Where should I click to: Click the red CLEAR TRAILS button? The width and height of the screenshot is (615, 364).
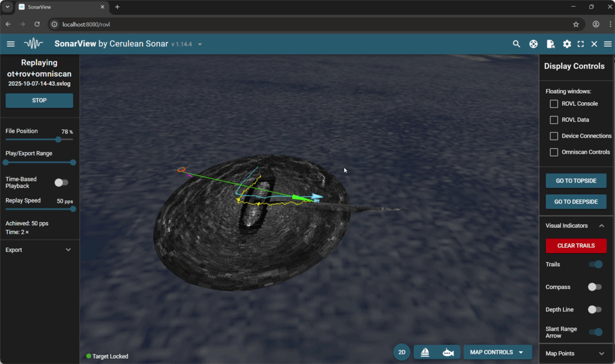point(576,246)
